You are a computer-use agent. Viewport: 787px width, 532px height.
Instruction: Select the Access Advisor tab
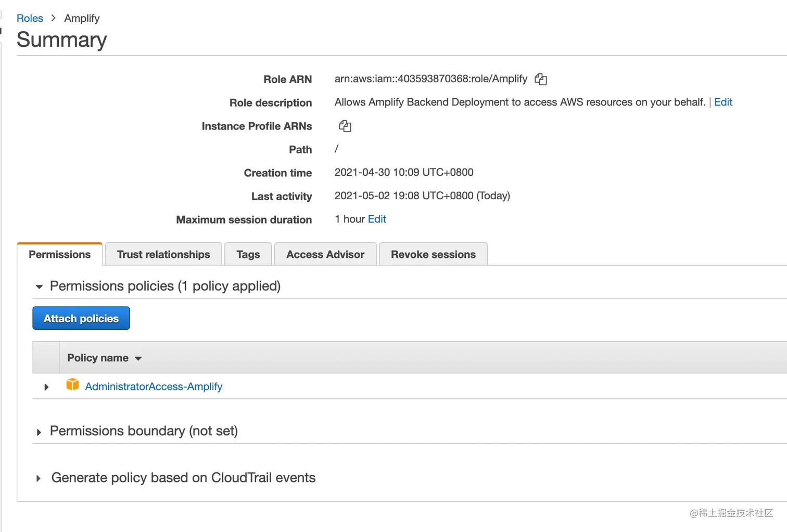coord(325,254)
